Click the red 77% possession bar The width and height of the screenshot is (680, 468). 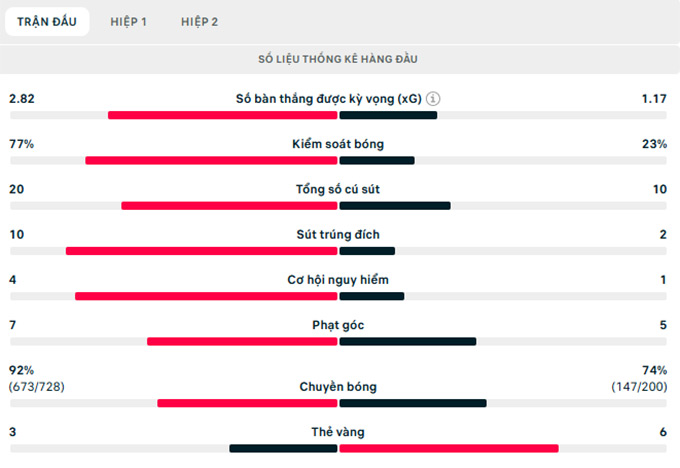pos(212,160)
